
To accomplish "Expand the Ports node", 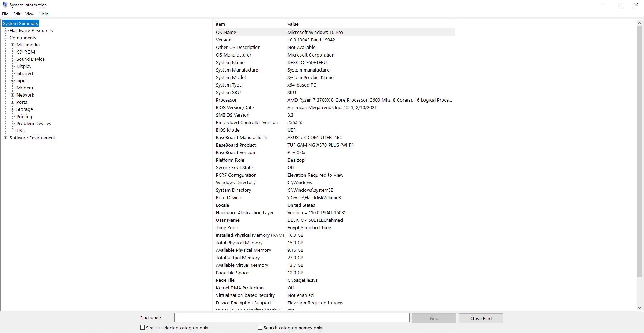I will tap(13, 102).
